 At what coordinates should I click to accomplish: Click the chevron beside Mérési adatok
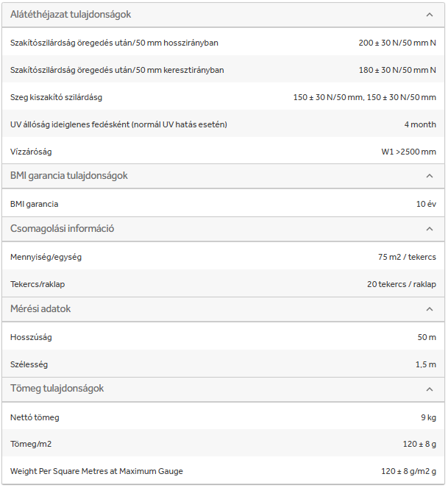pos(430,309)
